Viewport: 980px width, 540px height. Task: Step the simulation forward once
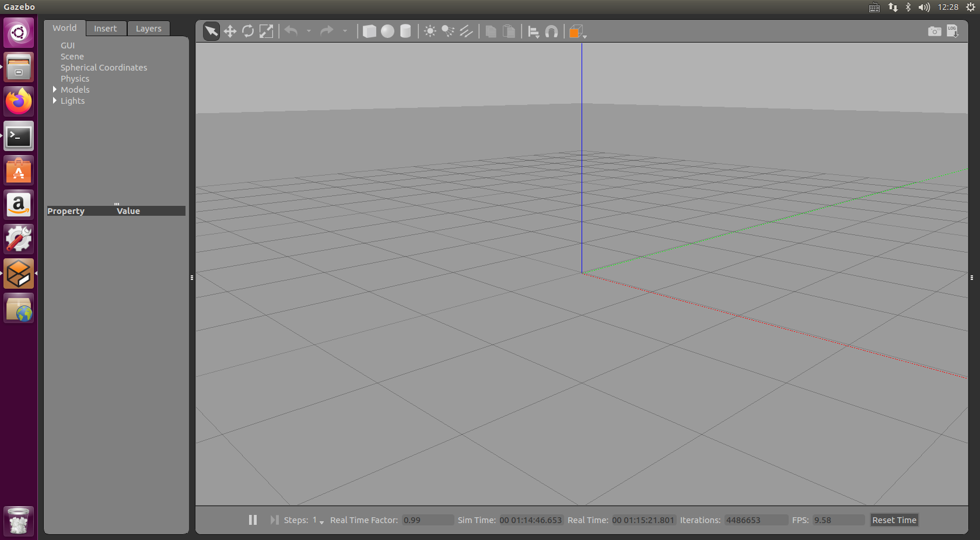pos(274,520)
